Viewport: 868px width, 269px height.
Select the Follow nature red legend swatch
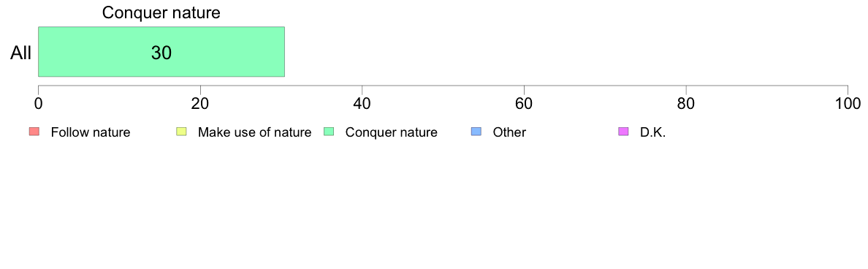coord(34,132)
